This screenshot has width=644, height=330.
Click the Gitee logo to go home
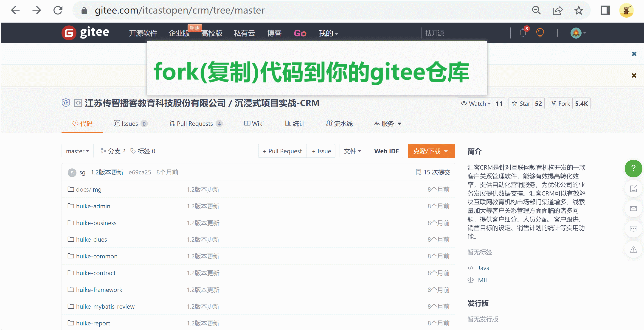85,33
